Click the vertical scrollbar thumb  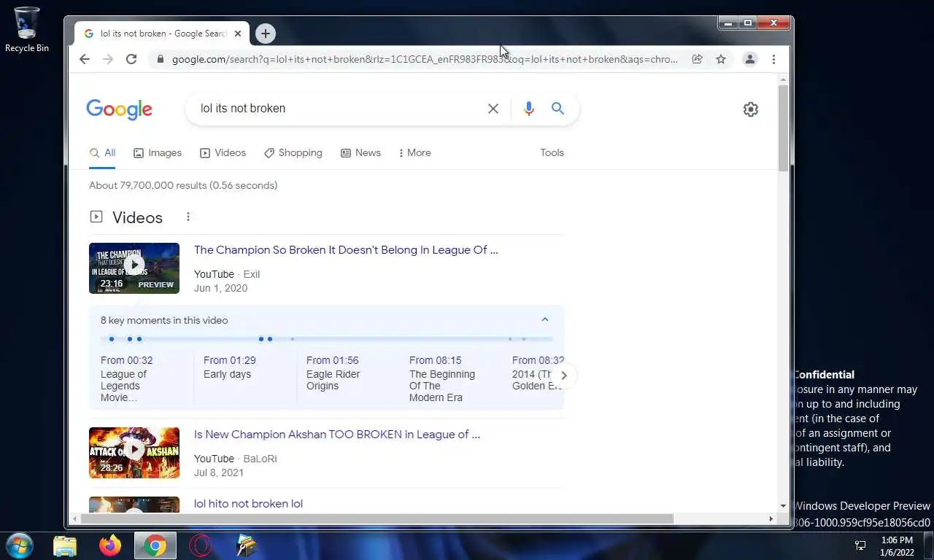point(783,128)
